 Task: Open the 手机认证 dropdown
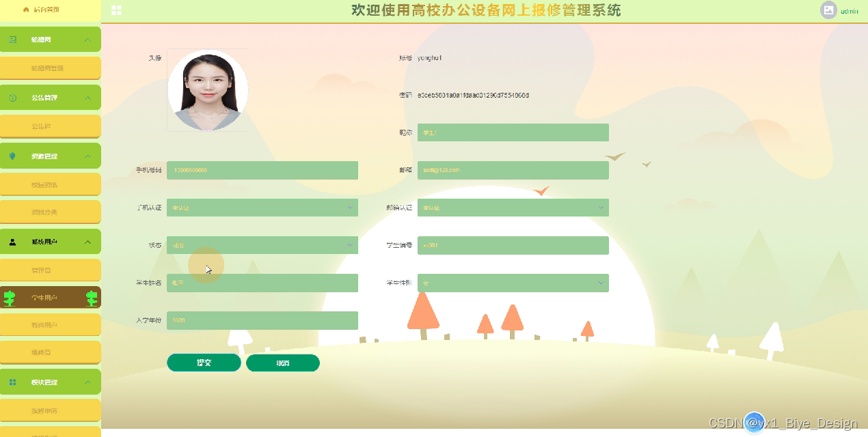coord(262,208)
